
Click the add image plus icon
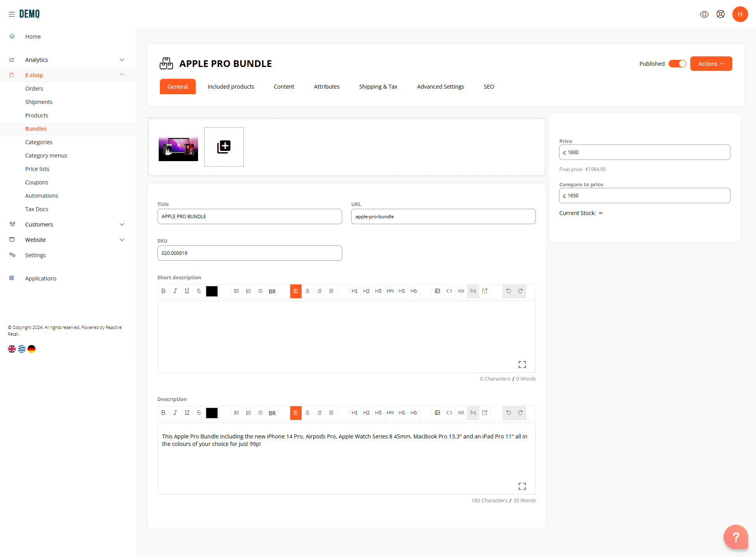[224, 147]
